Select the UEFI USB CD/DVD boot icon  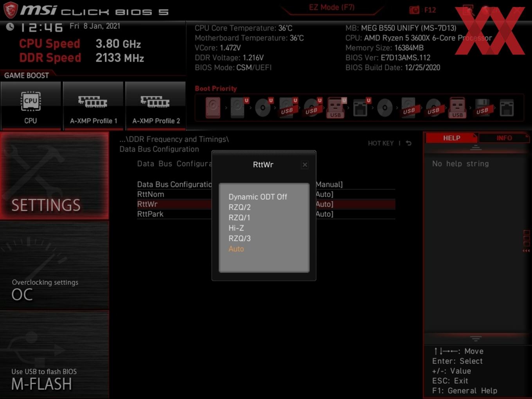312,108
